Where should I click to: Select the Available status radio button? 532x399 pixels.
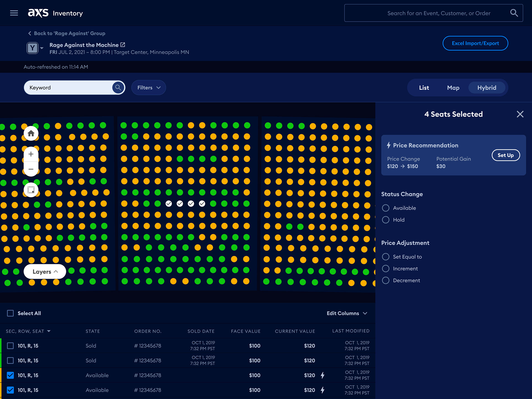[386, 208]
